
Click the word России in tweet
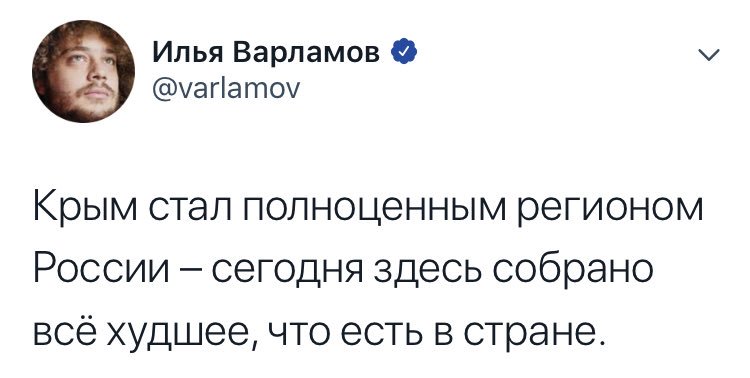[x=102, y=269]
